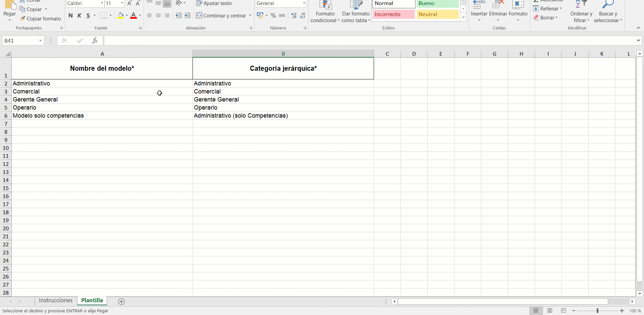Viewport: 644px width, 315px height.
Task: Toggle underline with S button
Action: pyautogui.click(x=88, y=15)
